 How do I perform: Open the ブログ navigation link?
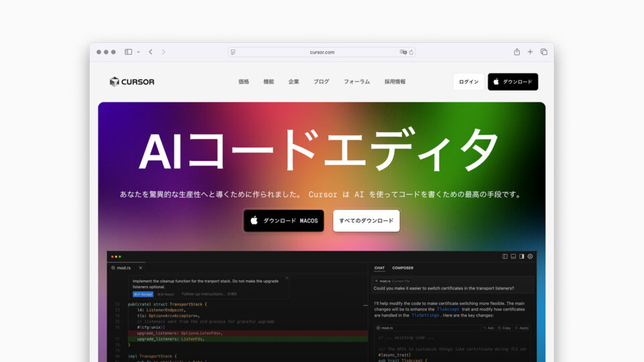321,82
